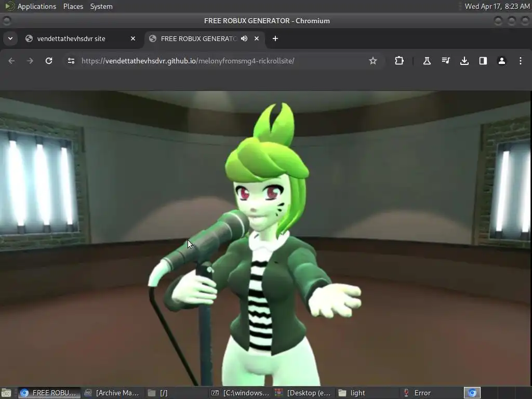
Task: Switch to FREE ROBU... taskbar window
Action: (x=48, y=393)
